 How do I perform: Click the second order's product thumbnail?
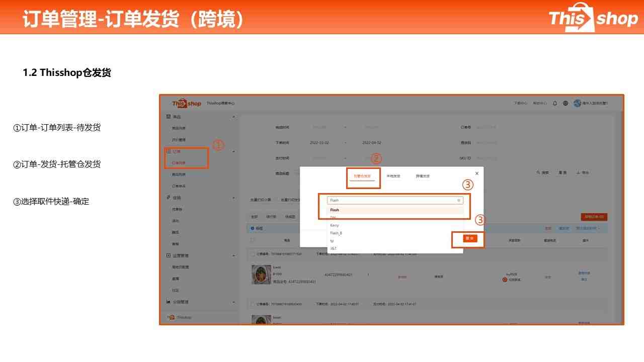(261, 320)
